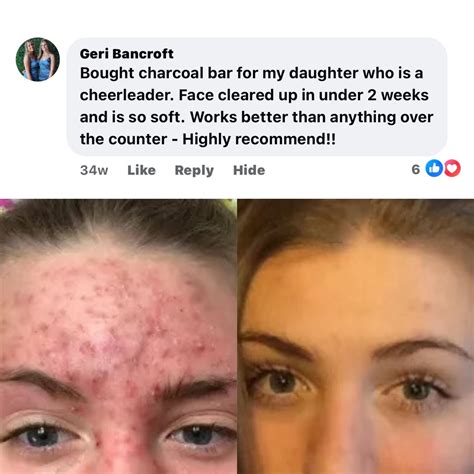The image size is (474, 474).
Task: Like Geri Bancroft's comment
Action: [141, 170]
